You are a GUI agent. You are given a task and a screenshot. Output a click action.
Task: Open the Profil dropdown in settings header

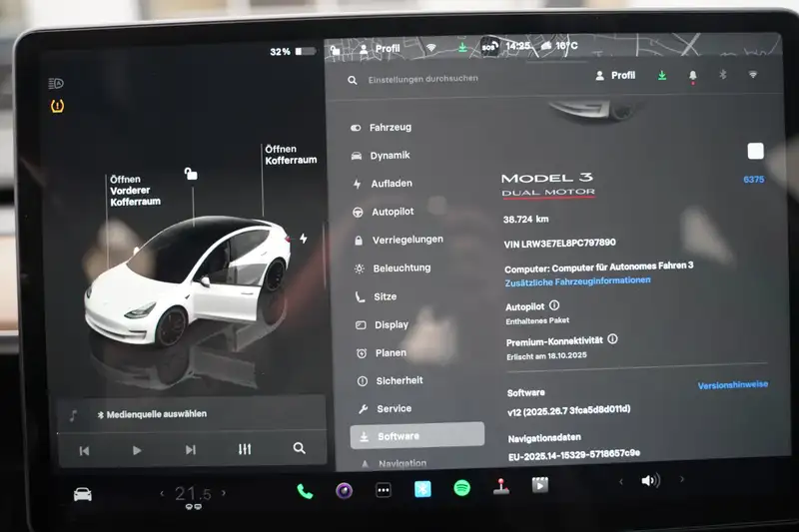pos(615,76)
